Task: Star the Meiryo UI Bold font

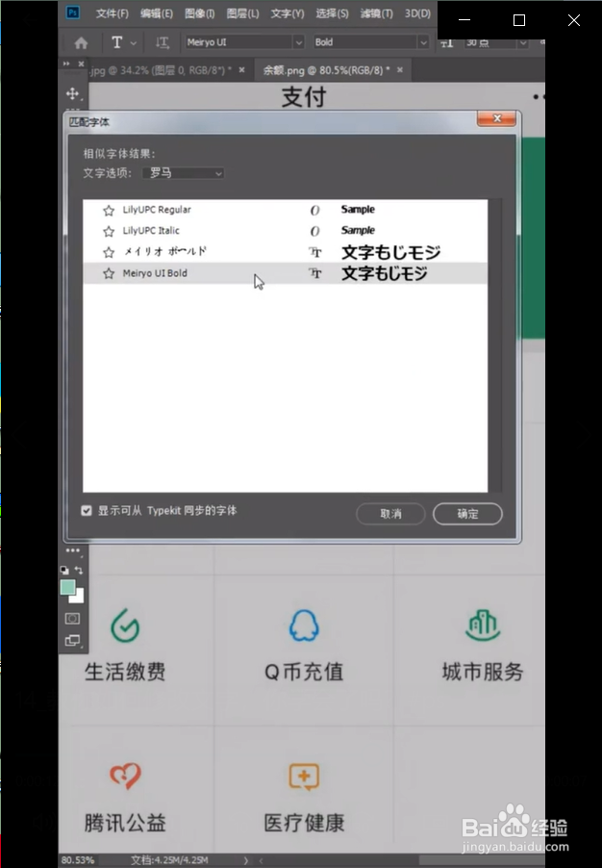Action: coord(109,273)
